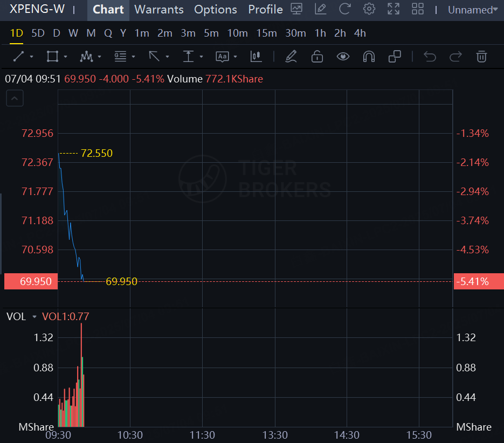The height and width of the screenshot is (443, 504).
Task: Redo the last drawing action
Action: click(x=455, y=57)
